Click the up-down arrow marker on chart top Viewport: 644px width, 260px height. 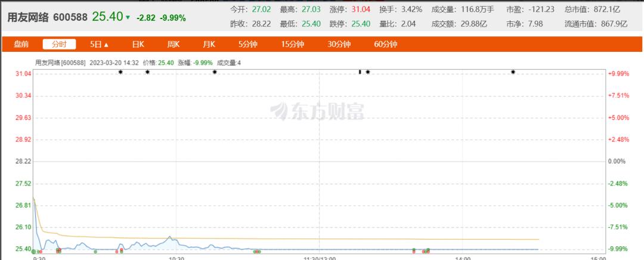pyautogui.click(x=360, y=72)
